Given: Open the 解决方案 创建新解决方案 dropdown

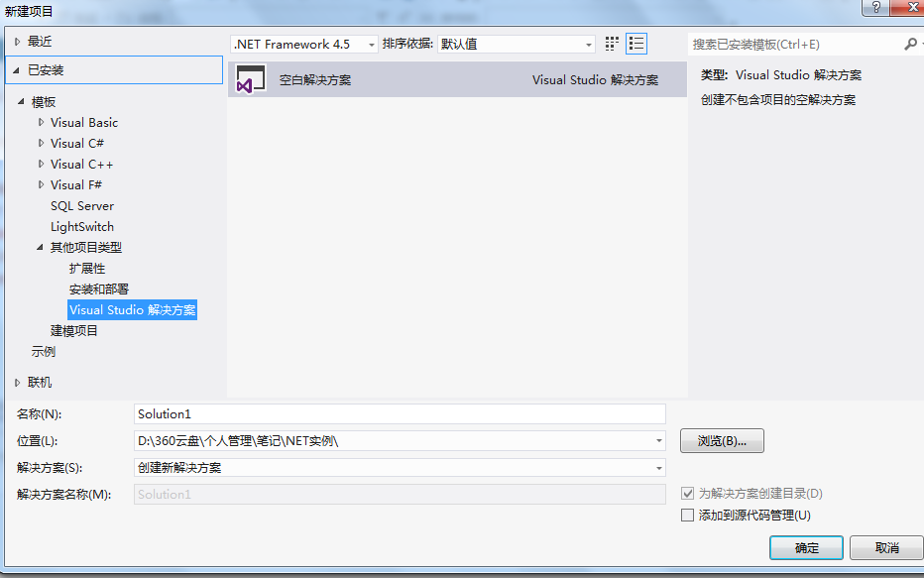Looking at the screenshot, I should pos(659,468).
